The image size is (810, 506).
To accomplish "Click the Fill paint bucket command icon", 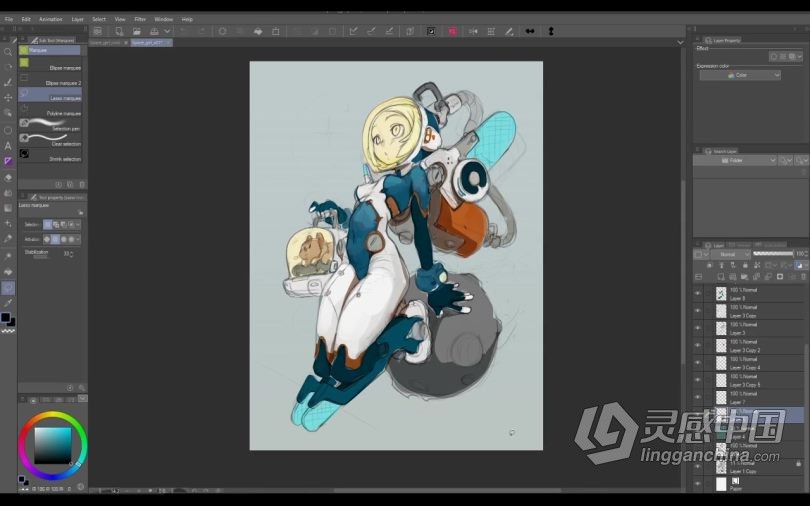I will point(258,31).
